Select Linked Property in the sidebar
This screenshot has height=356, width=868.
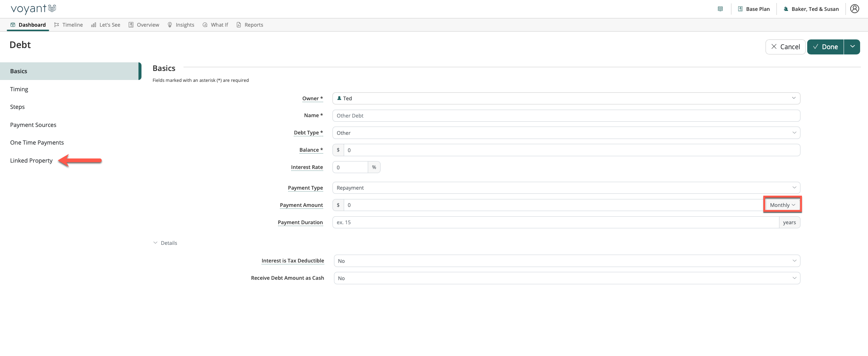coord(31,161)
